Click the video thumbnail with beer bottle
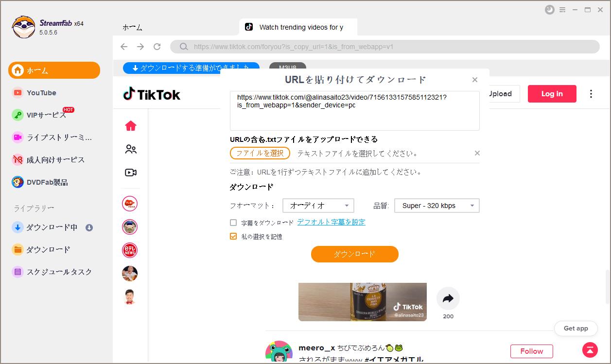Image resolution: width=611 pixels, height=364 pixels. tap(363, 302)
